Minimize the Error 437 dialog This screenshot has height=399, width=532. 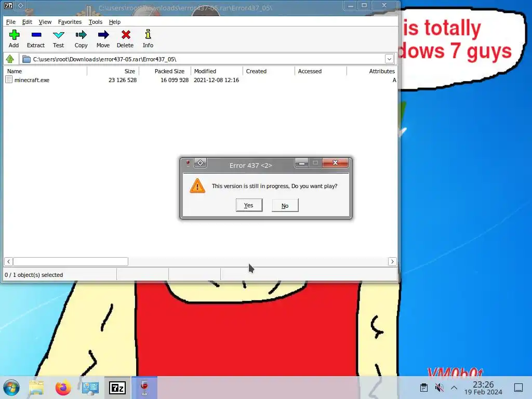coord(301,163)
